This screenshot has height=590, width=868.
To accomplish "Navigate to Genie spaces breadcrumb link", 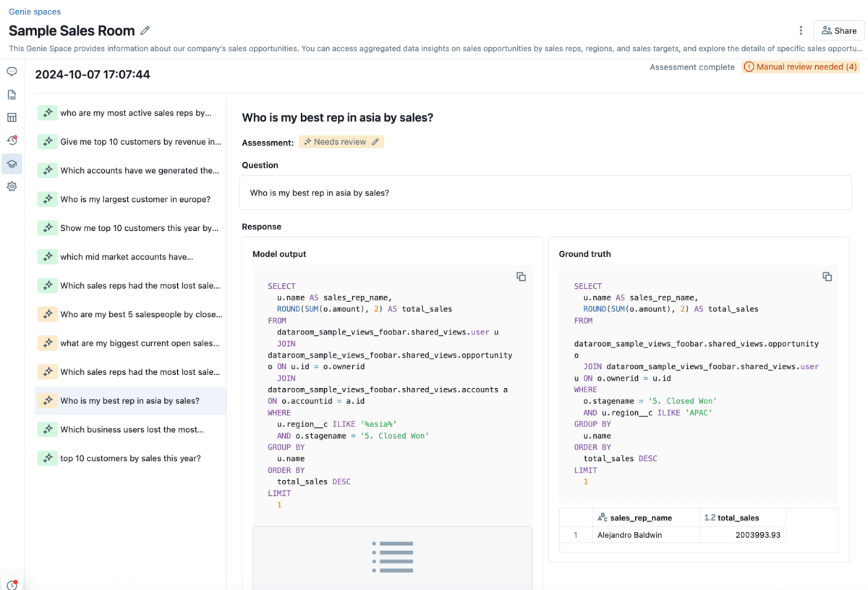I will [x=35, y=12].
